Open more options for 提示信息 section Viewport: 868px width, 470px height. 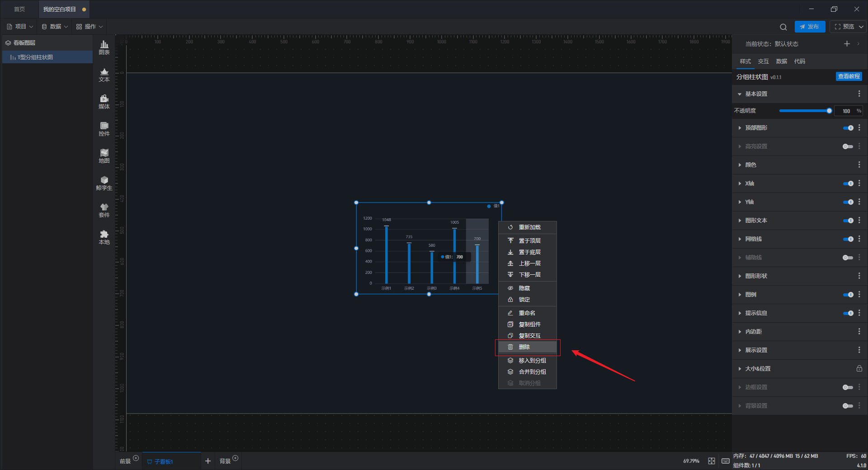click(859, 313)
